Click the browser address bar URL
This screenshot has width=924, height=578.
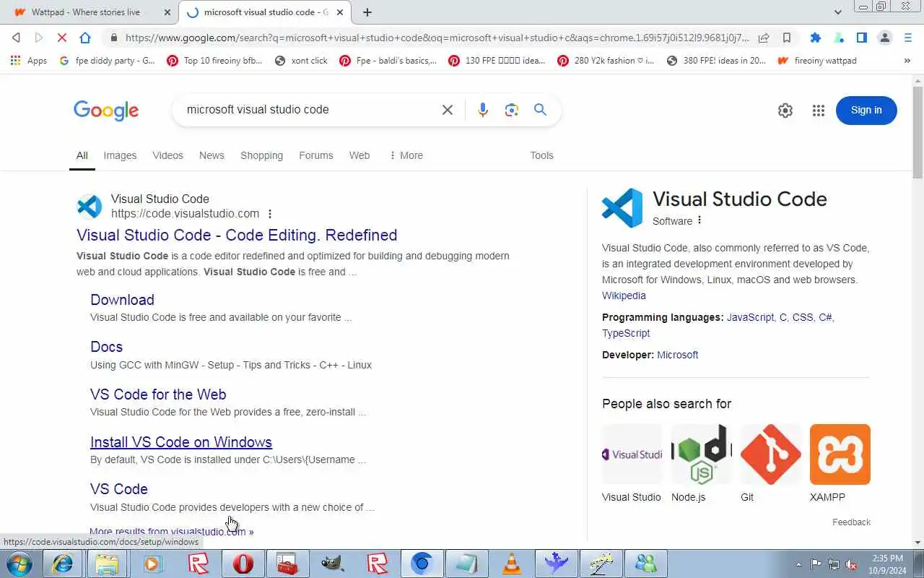tap(437, 38)
